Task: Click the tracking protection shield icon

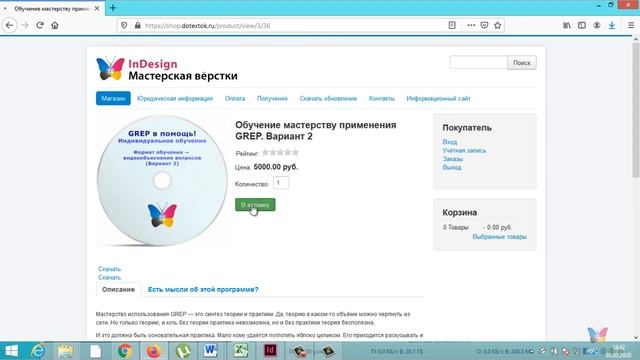Action: pyautogui.click(x=124, y=25)
